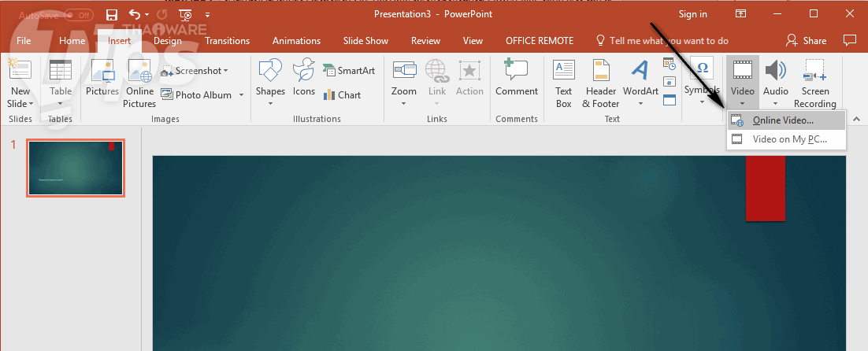Open the OFFICE REMOTE tab
868x351 pixels.
(x=540, y=41)
